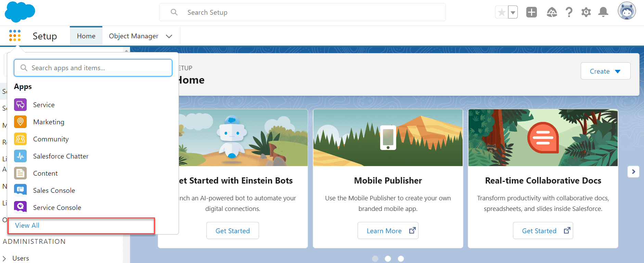Select the first carousel indicator dot
Viewport: 644px width, 263px height.
(x=375, y=259)
